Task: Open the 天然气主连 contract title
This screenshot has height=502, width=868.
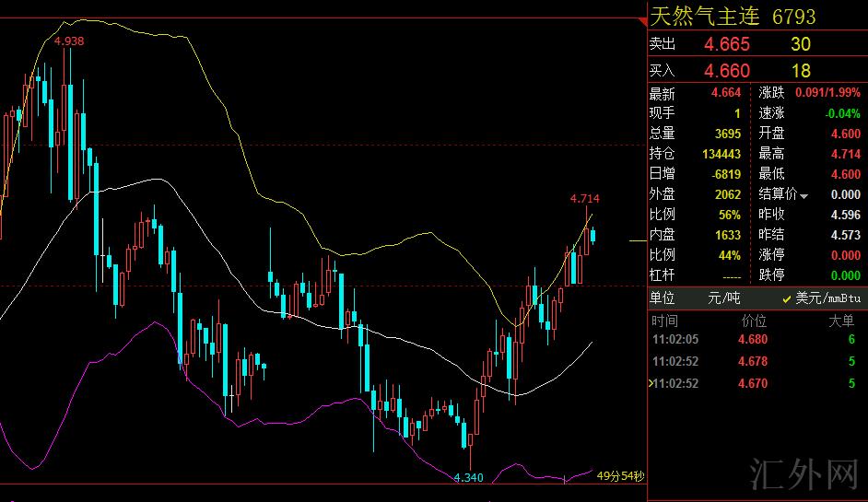Action: (x=707, y=17)
